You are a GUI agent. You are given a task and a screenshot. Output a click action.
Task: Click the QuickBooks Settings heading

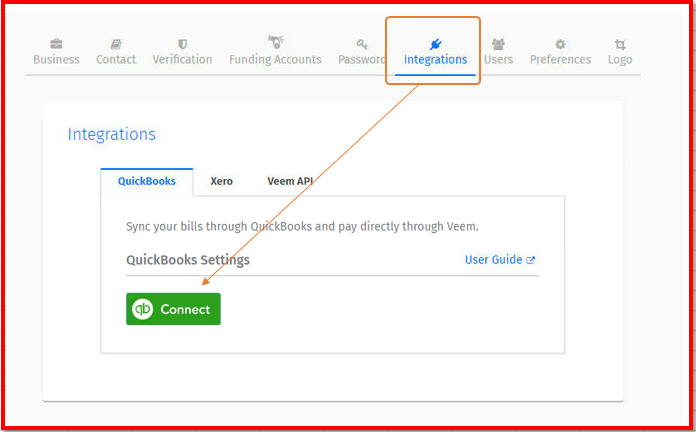click(x=188, y=260)
